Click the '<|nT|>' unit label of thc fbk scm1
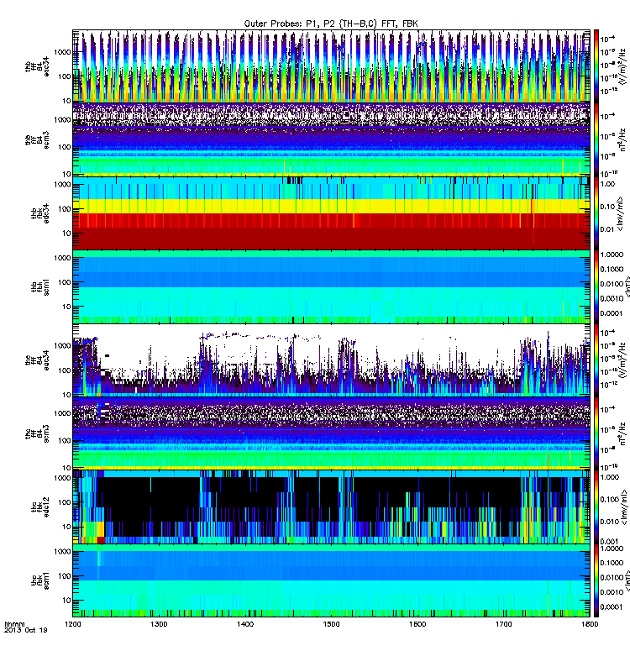This screenshot has height=672, width=630. (x=627, y=580)
